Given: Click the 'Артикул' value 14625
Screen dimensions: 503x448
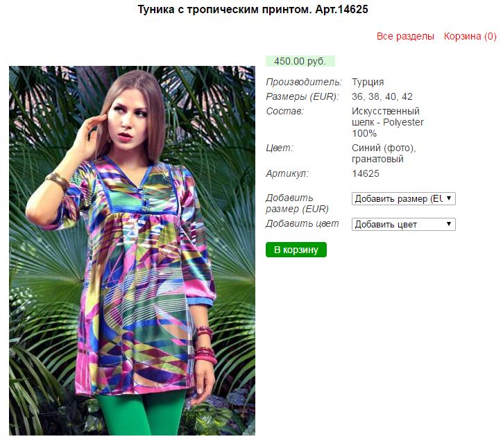Looking at the screenshot, I should [366, 173].
